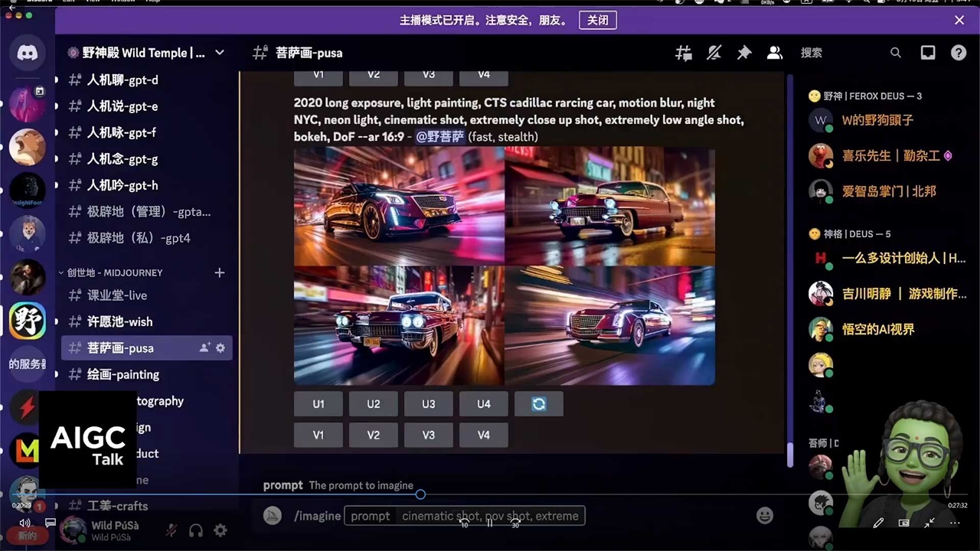
Task: Toggle headphones deafen in user panel
Action: (x=196, y=530)
